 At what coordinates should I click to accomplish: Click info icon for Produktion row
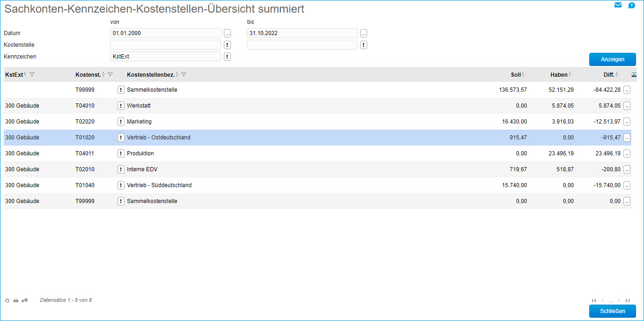[121, 153]
